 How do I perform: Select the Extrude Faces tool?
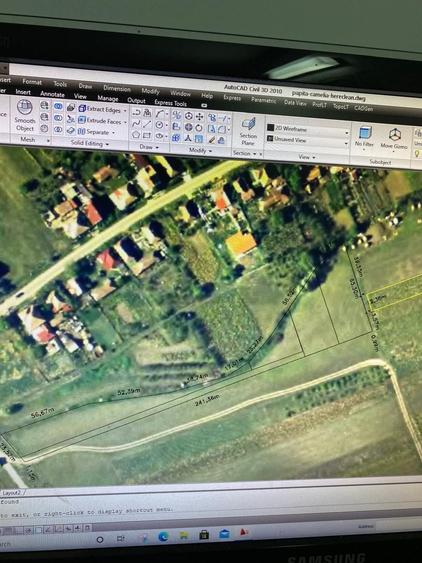tap(99, 121)
